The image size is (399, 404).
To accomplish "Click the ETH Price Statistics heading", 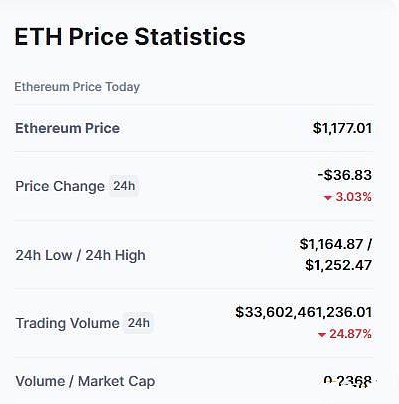I will pyautogui.click(x=130, y=36).
